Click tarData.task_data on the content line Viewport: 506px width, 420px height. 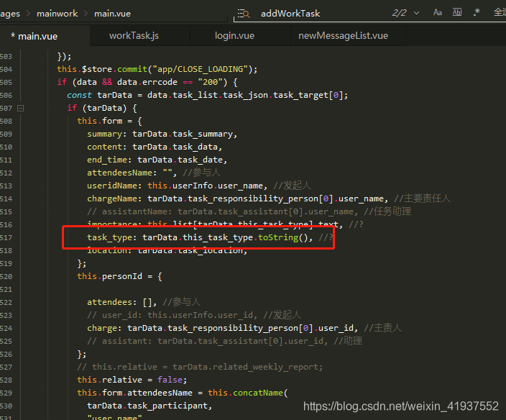click(175, 147)
